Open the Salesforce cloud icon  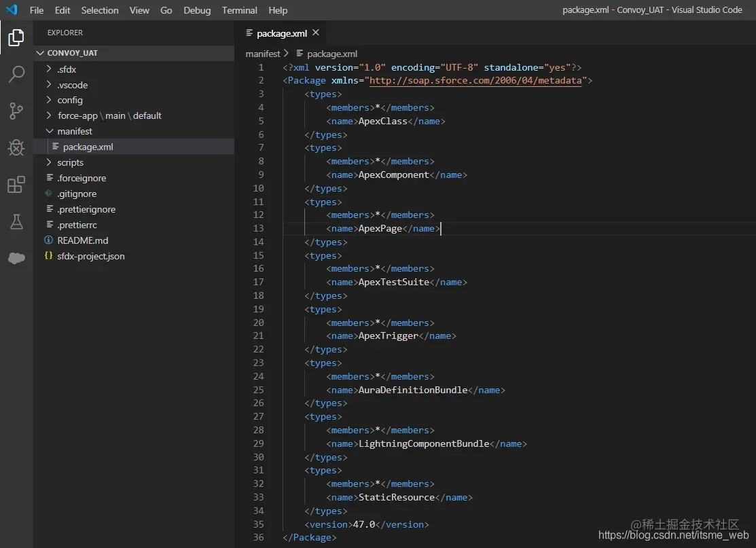pyautogui.click(x=16, y=258)
